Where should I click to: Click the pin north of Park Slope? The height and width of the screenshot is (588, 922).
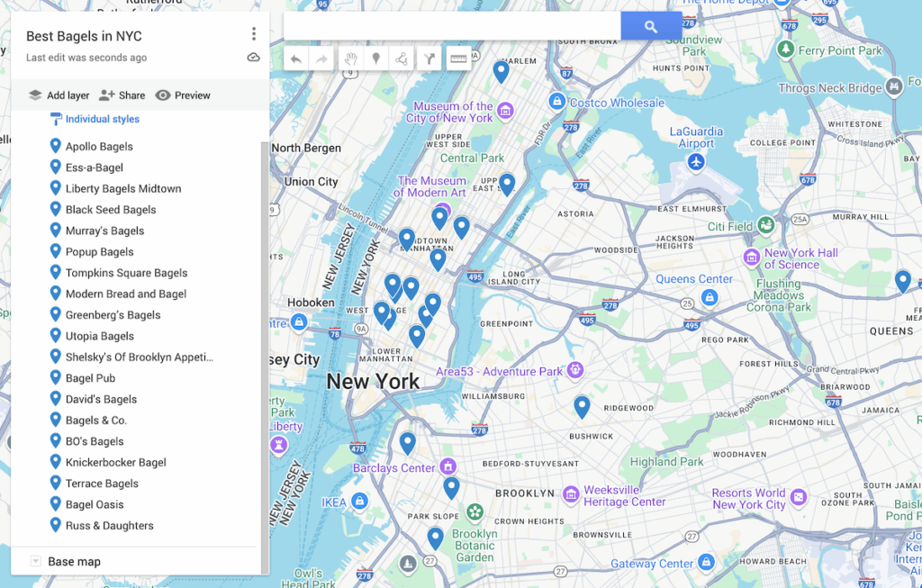(451, 488)
